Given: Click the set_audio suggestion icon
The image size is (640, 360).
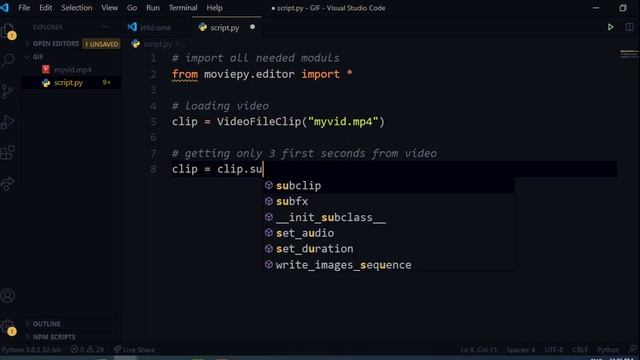Looking at the screenshot, I should pyautogui.click(x=269, y=233).
